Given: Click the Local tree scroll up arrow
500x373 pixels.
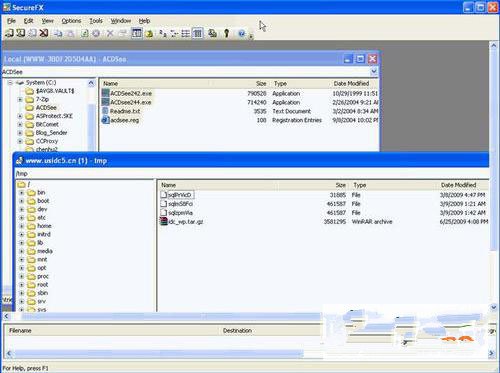Looking at the screenshot, I should click(x=91, y=83).
